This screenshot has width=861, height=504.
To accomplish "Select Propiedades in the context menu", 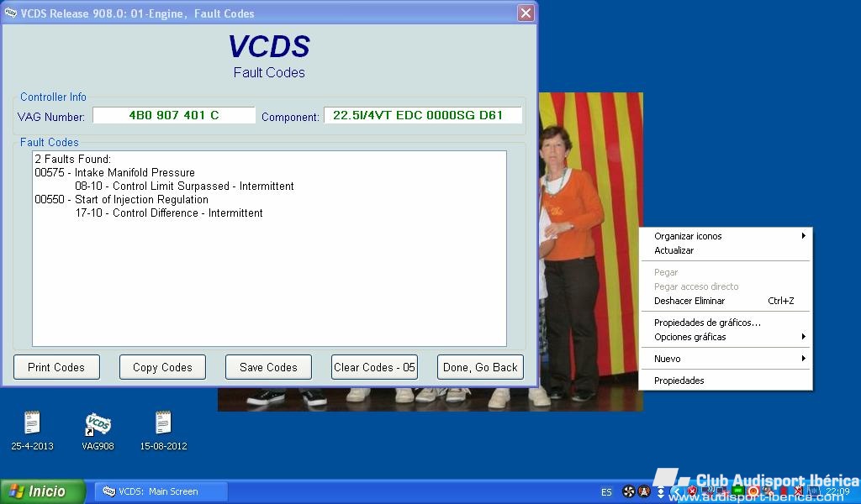I will (679, 381).
